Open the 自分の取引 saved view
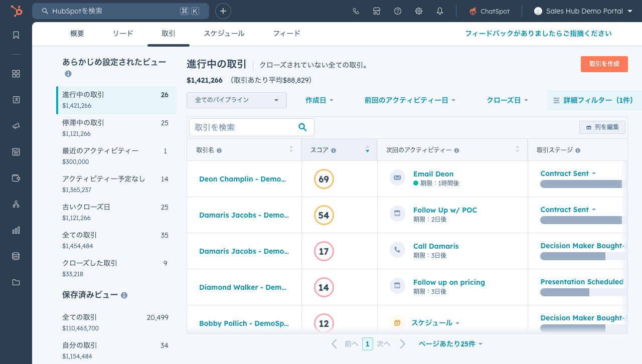 coord(116,351)
